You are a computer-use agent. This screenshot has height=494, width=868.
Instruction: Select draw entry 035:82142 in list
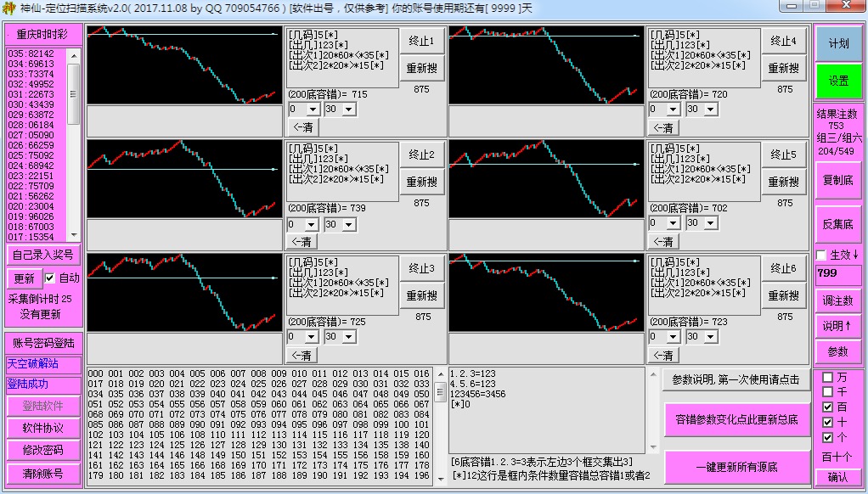tap(31, 53)
